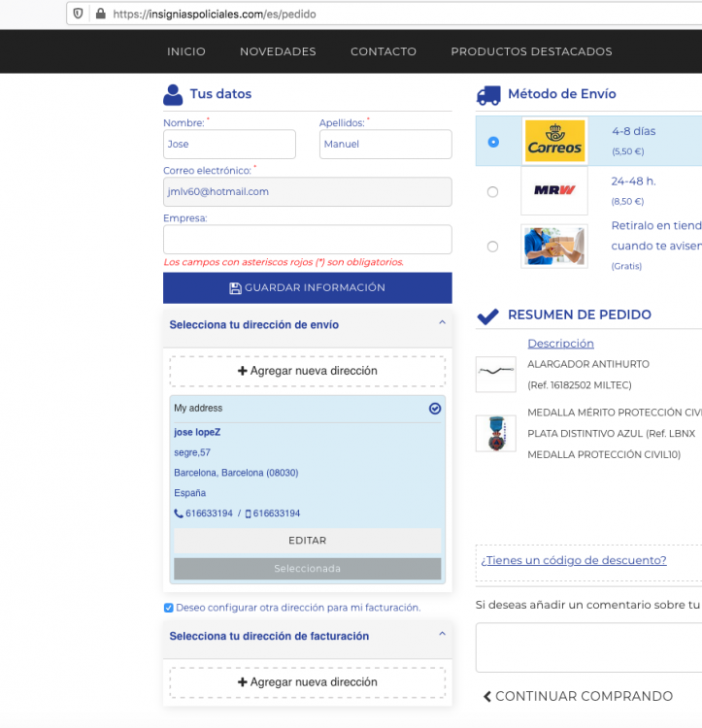The width and height of the screenshot is (702, 728).
Task: Open Novedades in the navigation bar
Action: 278,51
